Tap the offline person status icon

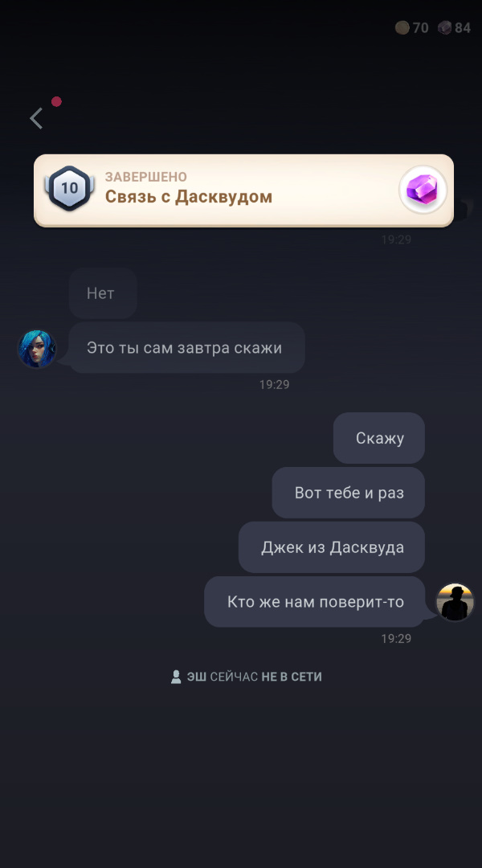[176, 677]
